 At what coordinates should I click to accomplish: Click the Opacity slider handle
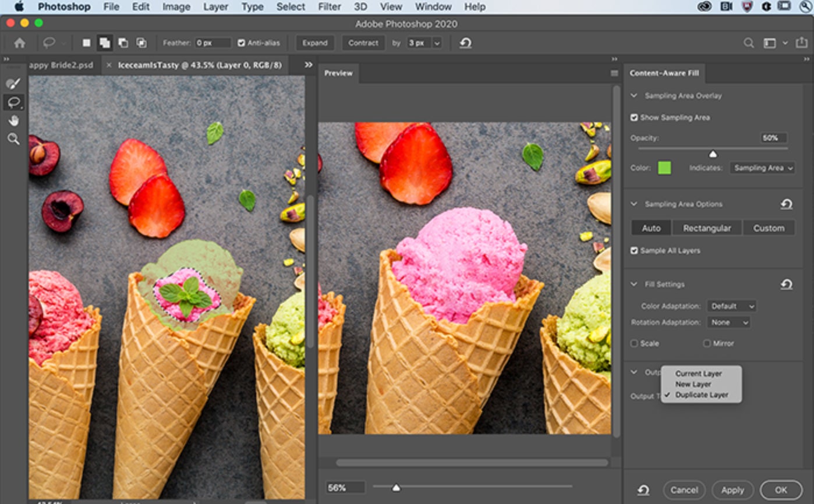coord(713,154)
